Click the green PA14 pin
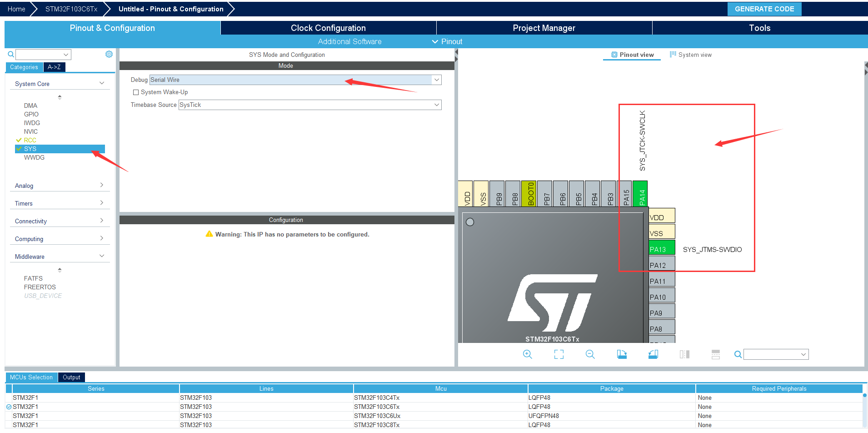 click(x=640, y=193)
